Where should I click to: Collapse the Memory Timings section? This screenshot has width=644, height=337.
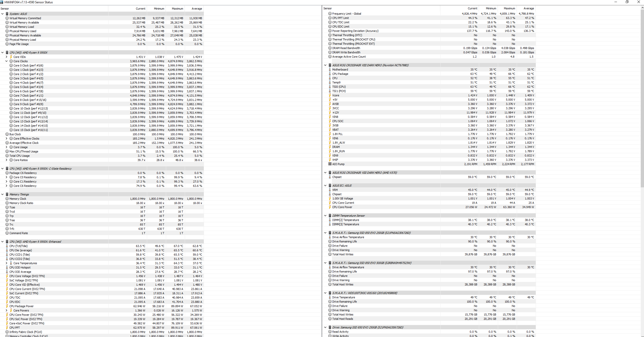coord(3,194)
